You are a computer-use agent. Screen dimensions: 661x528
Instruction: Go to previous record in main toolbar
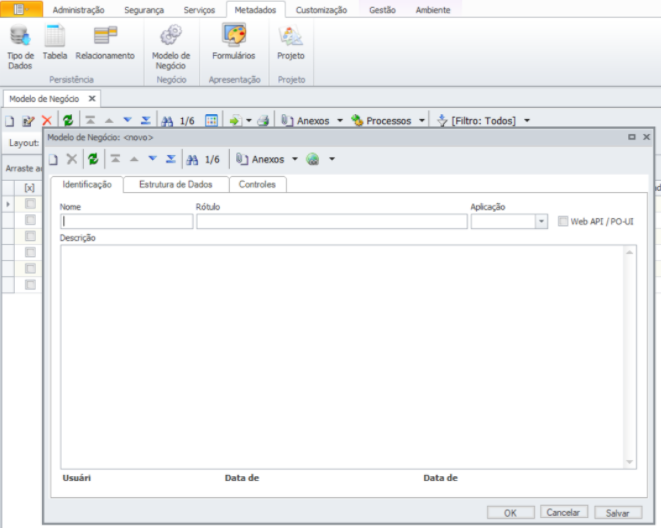pos(109,121)
